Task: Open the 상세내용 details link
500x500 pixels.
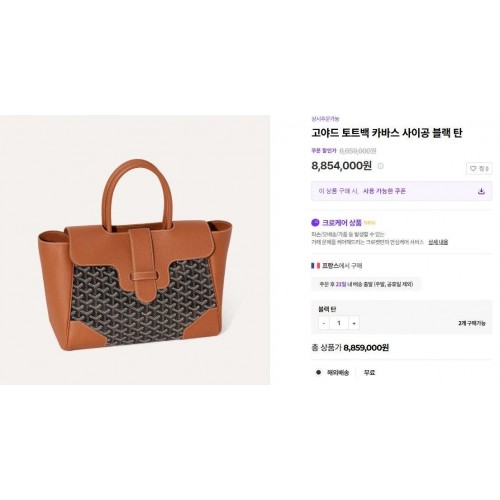Action: click(x=438, y=242)
